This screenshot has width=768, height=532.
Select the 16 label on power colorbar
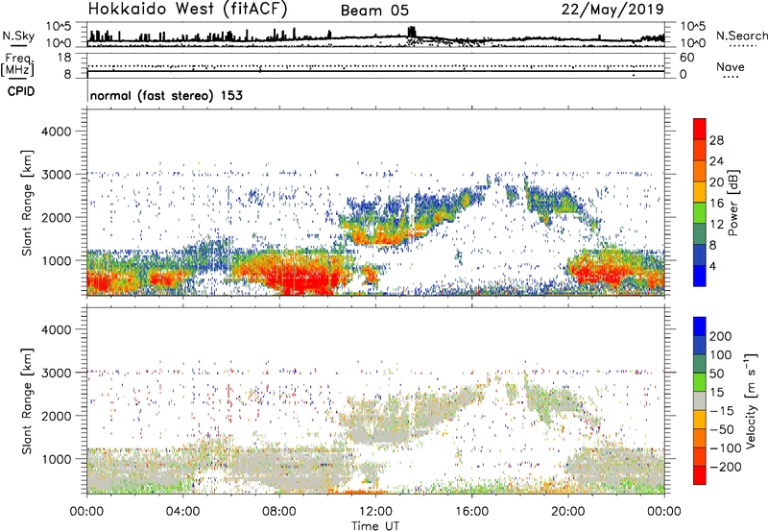pos(716,204)
